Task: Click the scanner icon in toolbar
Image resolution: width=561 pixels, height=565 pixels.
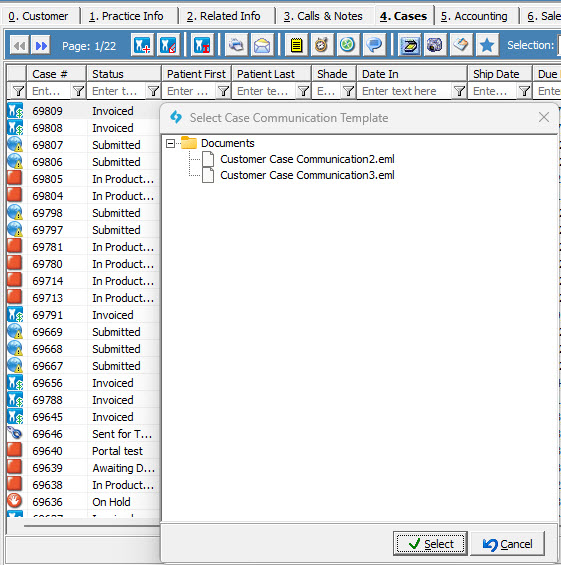Action: tap(409, 45)
